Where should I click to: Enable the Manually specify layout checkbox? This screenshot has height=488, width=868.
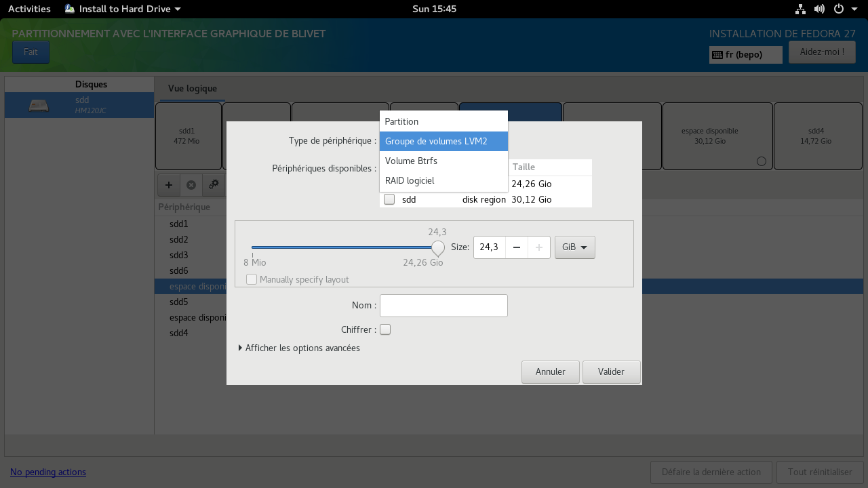coord(252,279)
